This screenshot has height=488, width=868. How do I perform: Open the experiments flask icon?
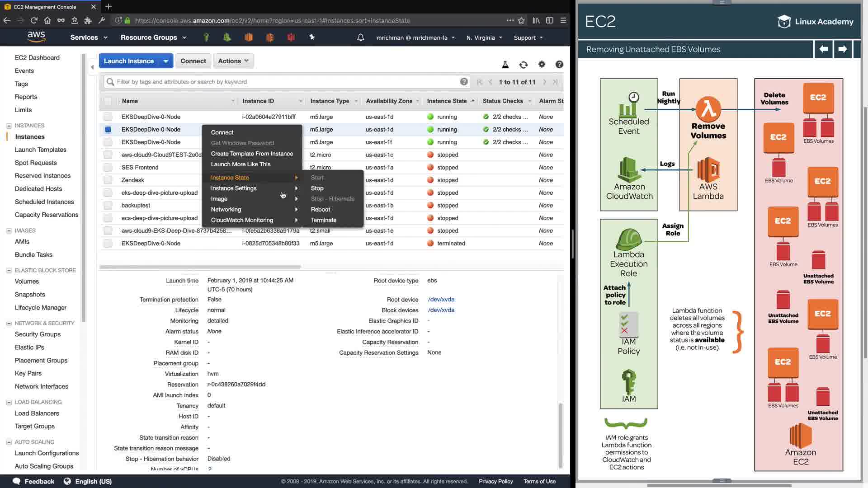pyautogui.click(x=505, y=65)
